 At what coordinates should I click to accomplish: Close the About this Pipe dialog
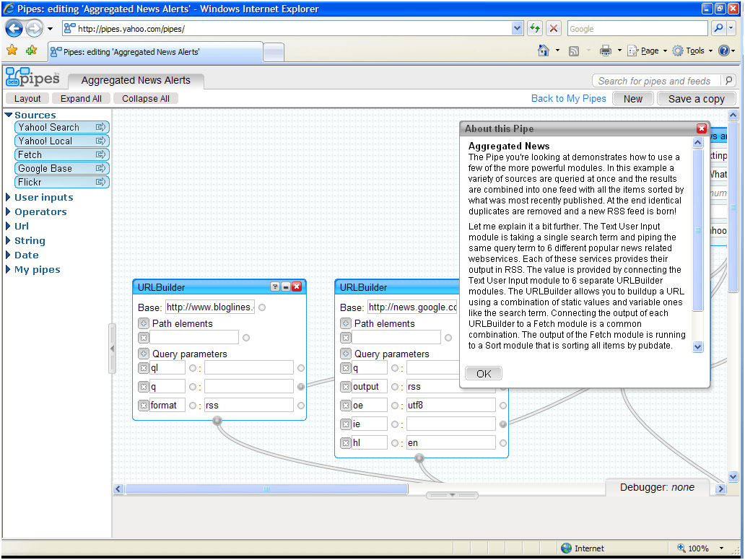point(701,128)
